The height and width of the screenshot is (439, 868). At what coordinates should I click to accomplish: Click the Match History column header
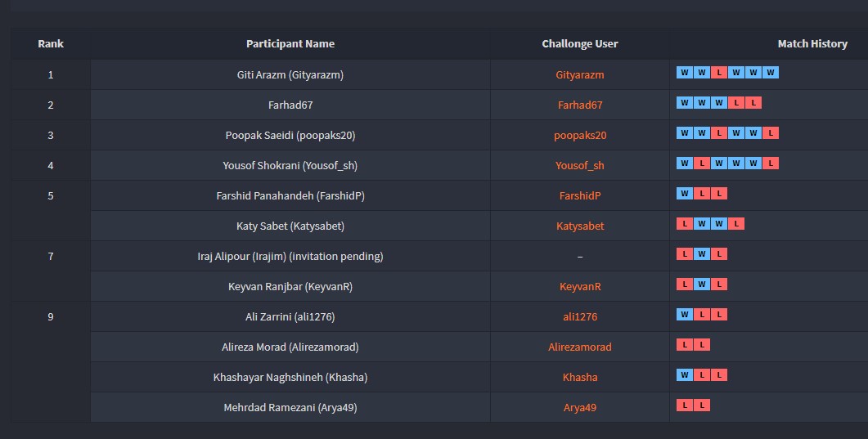[x=812, y=44]
